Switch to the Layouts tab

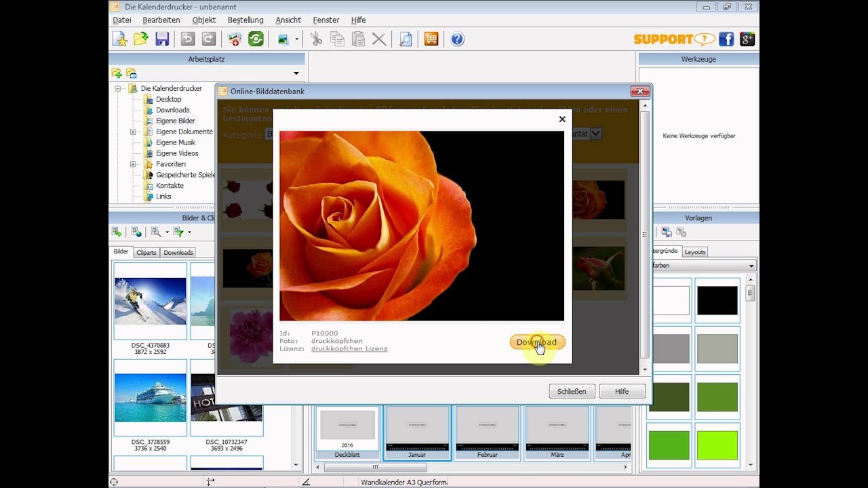tap(695, 251)
